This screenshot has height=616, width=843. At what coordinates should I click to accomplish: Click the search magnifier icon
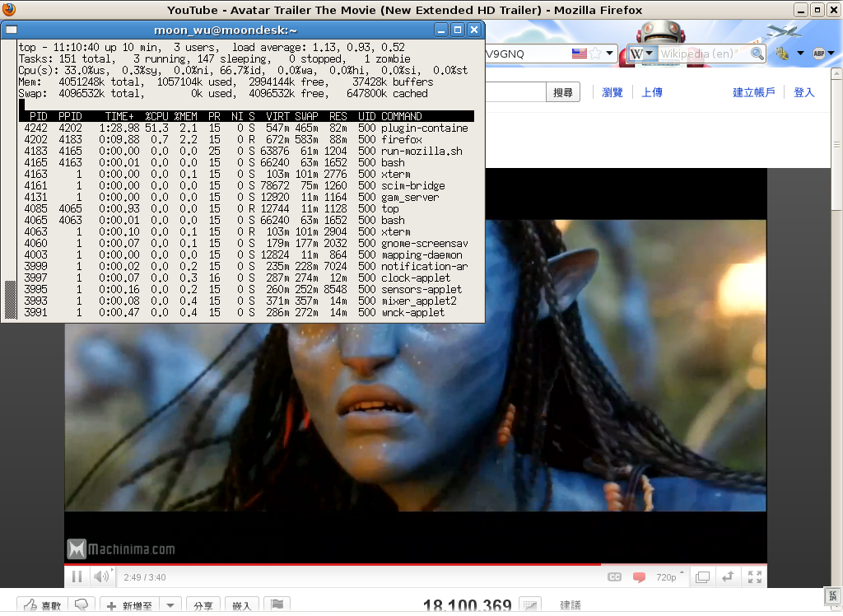757,54
